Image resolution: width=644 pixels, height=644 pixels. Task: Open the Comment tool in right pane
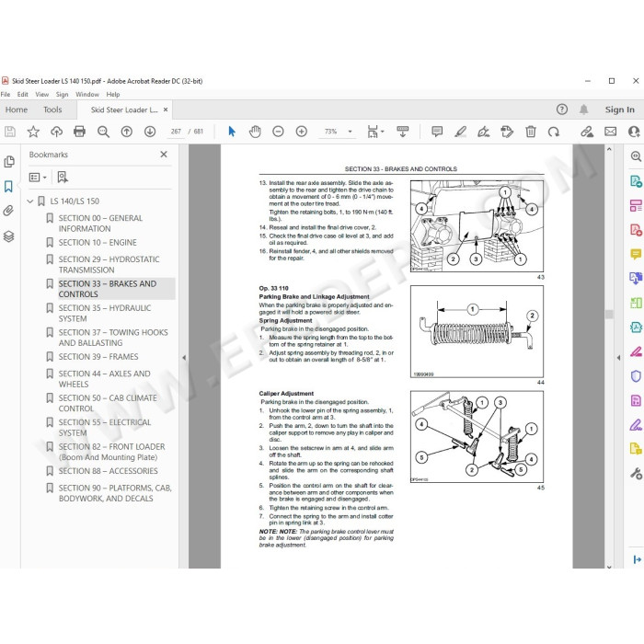(636, 254)
